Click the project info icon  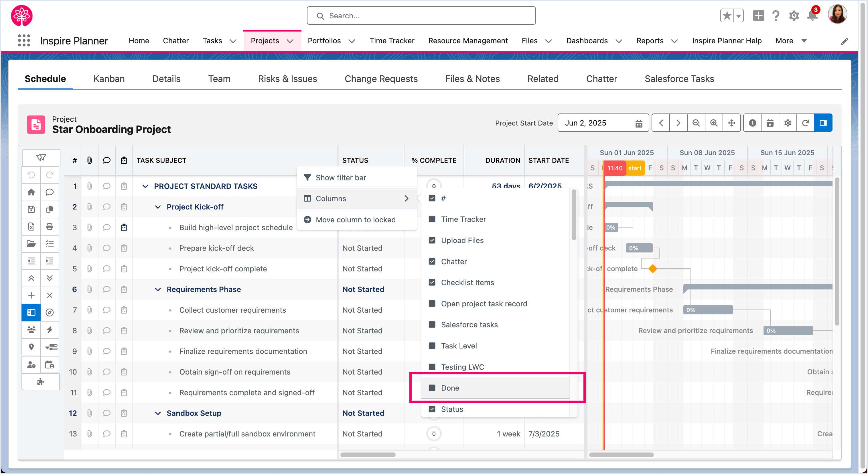752,123
